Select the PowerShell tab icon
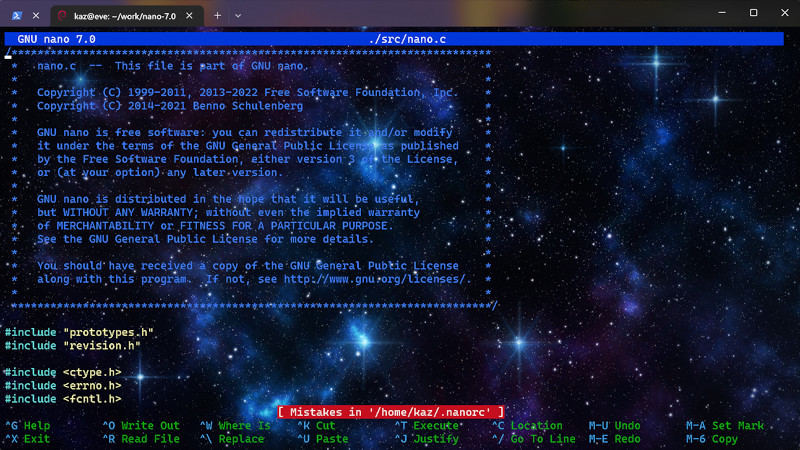 pos(16,15)
